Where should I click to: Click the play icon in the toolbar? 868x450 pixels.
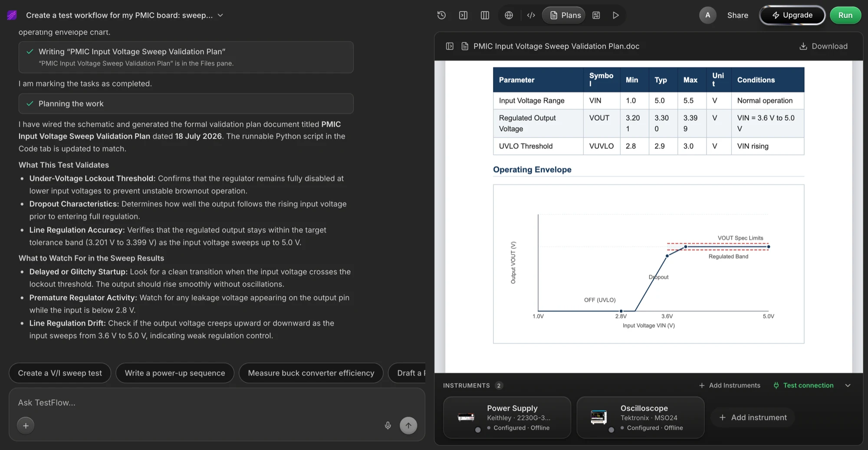pyautogui.click(x=615, y=15)
